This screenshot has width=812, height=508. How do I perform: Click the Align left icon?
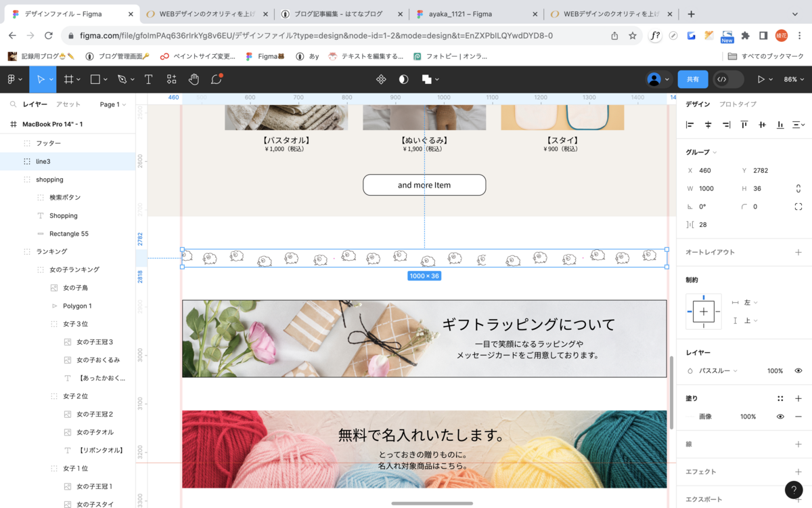point(690,125)
